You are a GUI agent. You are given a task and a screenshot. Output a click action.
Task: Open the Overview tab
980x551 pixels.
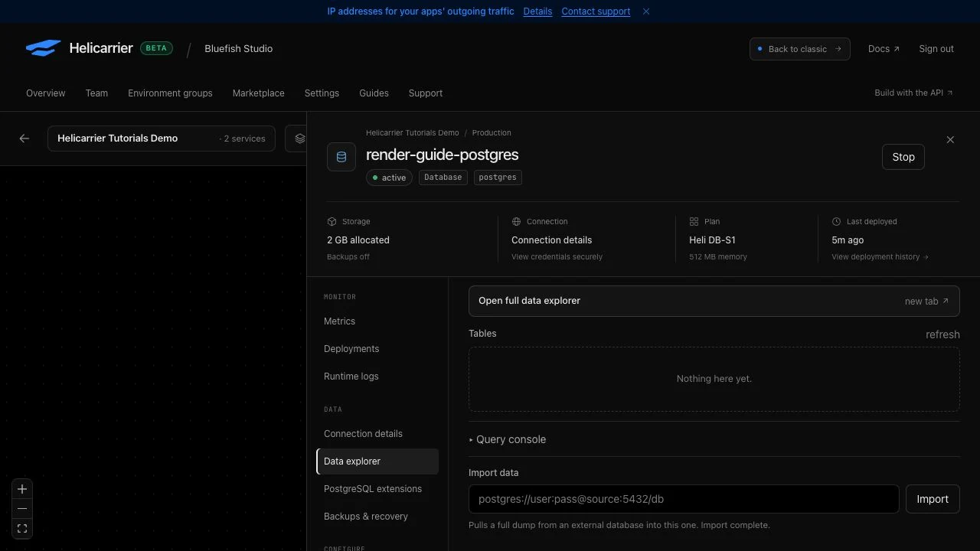point(46,93)
